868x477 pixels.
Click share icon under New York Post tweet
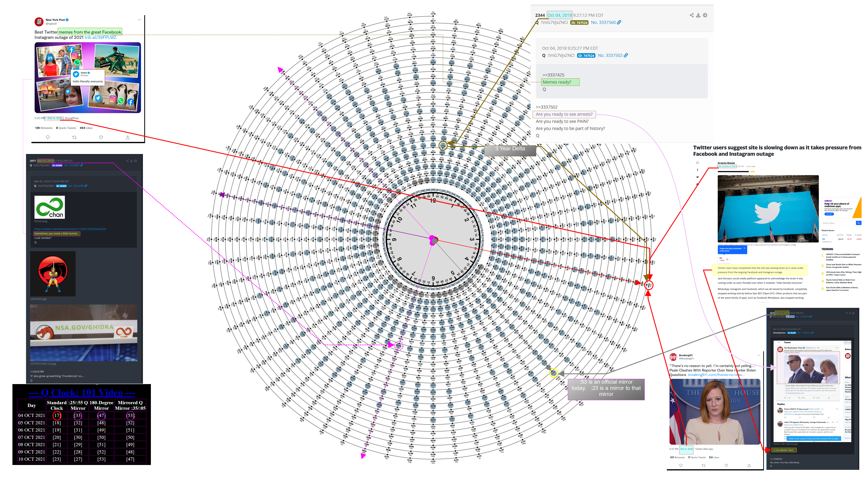point(128,137)
